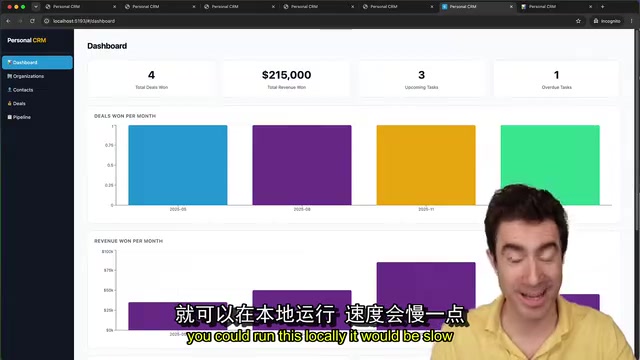Open the Dashboard sidebar item
This screenshot has width=640, height=360.
click(x=37, y=62)
